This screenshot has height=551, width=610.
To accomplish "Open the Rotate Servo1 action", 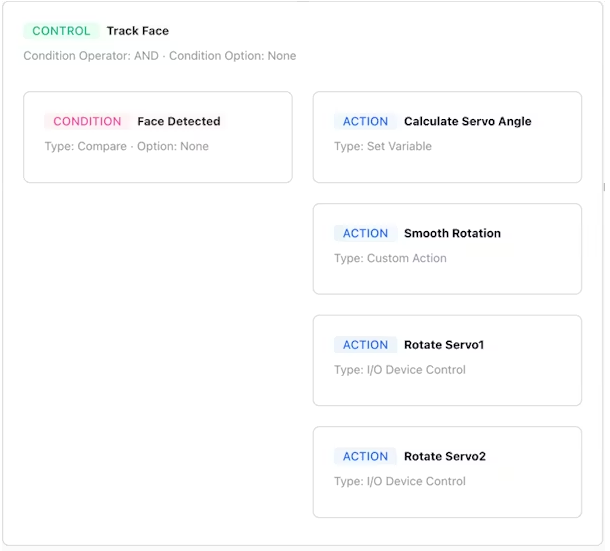I will 444,345.
